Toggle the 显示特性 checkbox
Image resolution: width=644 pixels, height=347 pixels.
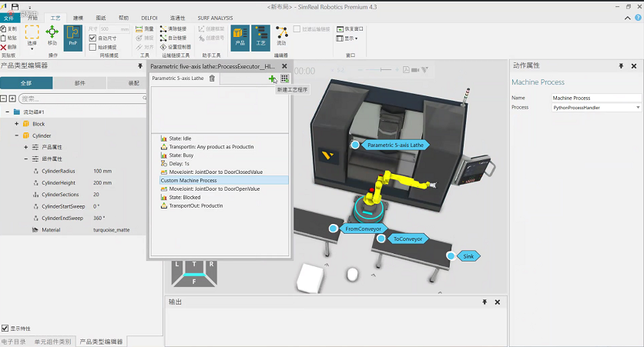tap(5, 328)
